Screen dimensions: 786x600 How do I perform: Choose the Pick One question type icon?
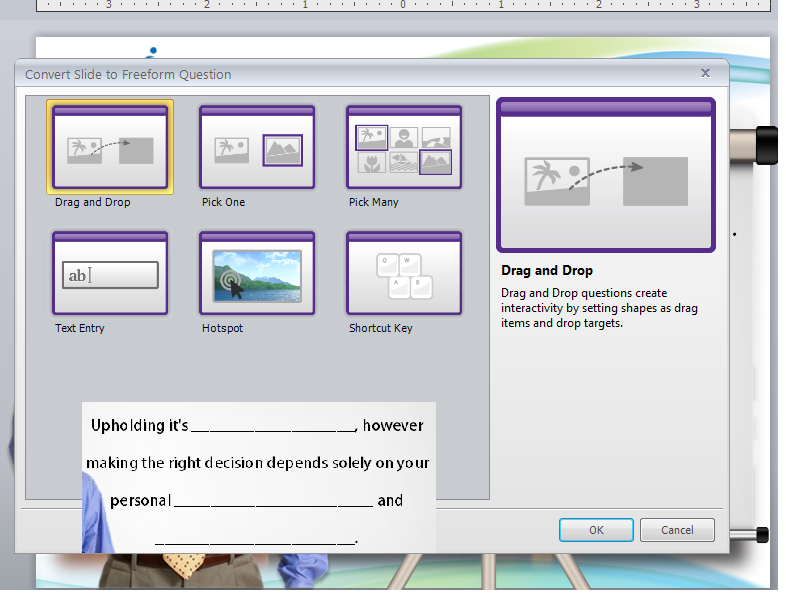257,147
